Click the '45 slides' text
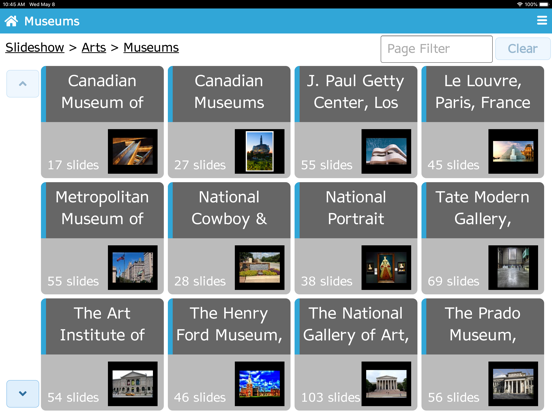Screen dimensions: 552x414 453,165
